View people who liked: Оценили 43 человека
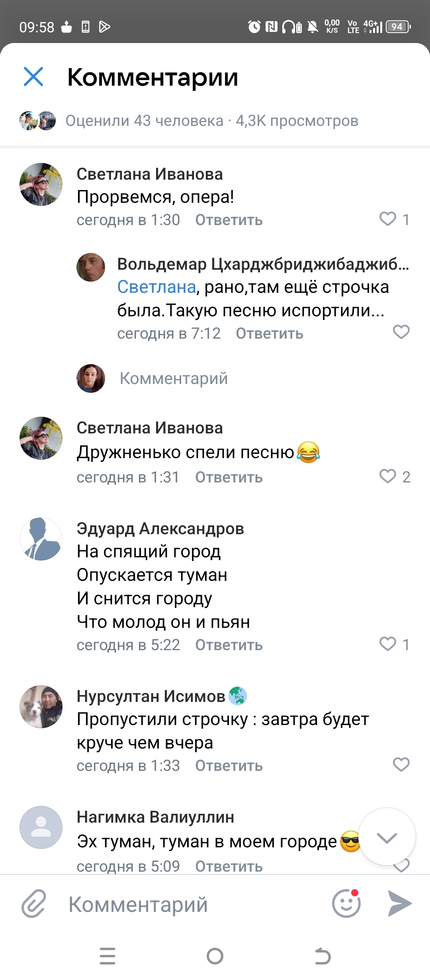Image resolution: width=430 pixels, height=980 pixels. pyautogui.click(x=144, y=121)
